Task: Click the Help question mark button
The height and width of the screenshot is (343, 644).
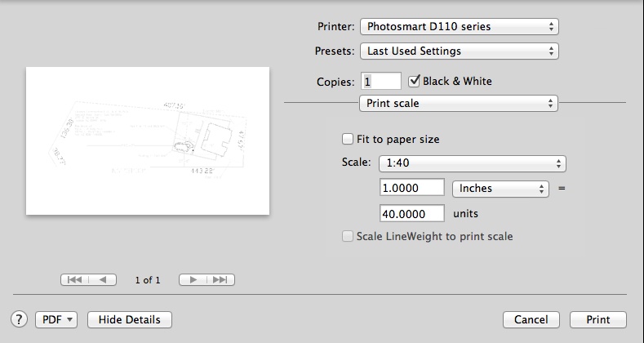Action: pyautogui.click(x=20, y=319)
